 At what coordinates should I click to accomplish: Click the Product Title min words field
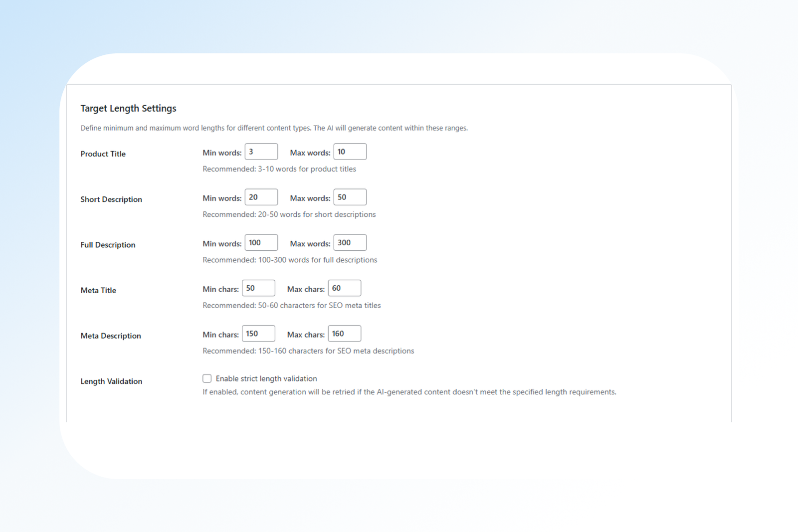point(261,152)
